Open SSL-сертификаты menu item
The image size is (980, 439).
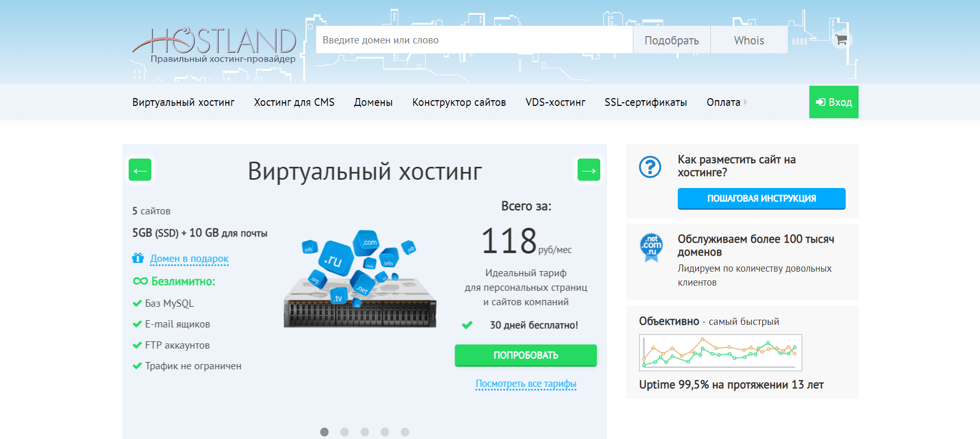(646, 102)
